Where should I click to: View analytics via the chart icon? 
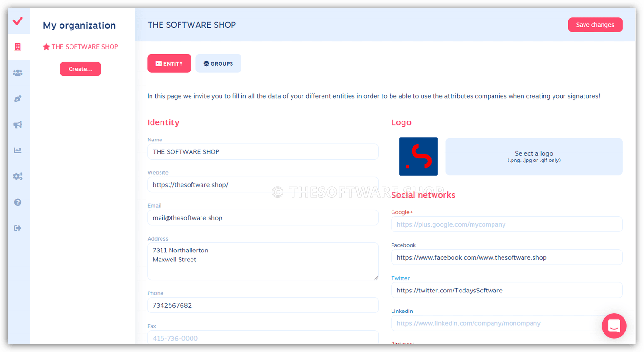[x=18, y=150]
